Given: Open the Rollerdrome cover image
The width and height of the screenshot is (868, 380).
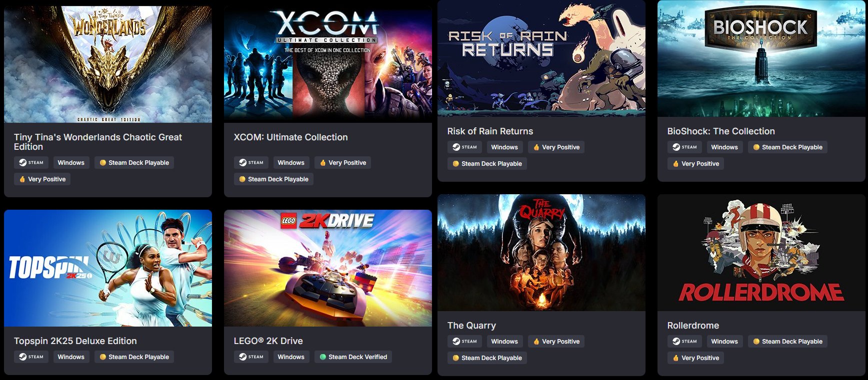Looking at the screenshot, I should tap(761, 253).
